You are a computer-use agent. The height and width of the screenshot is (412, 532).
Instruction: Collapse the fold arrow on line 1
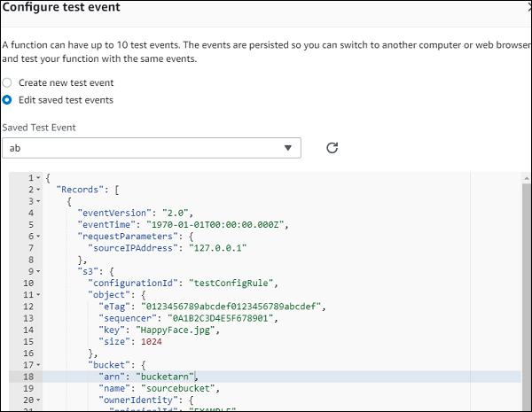pyautogui.click(x=37, y=178)
